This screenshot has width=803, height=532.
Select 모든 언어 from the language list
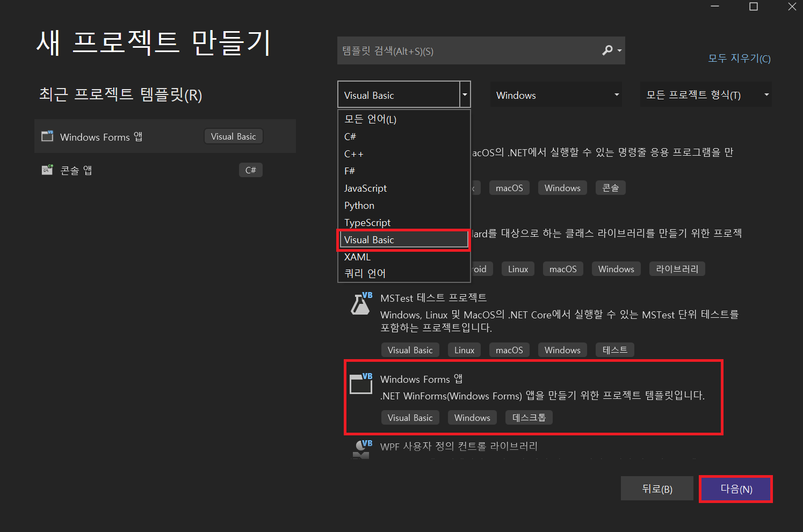coord(404,119)
